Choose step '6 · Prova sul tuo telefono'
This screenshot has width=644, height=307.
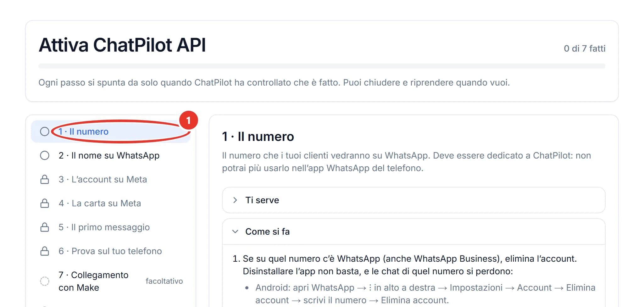click(111, 251)
